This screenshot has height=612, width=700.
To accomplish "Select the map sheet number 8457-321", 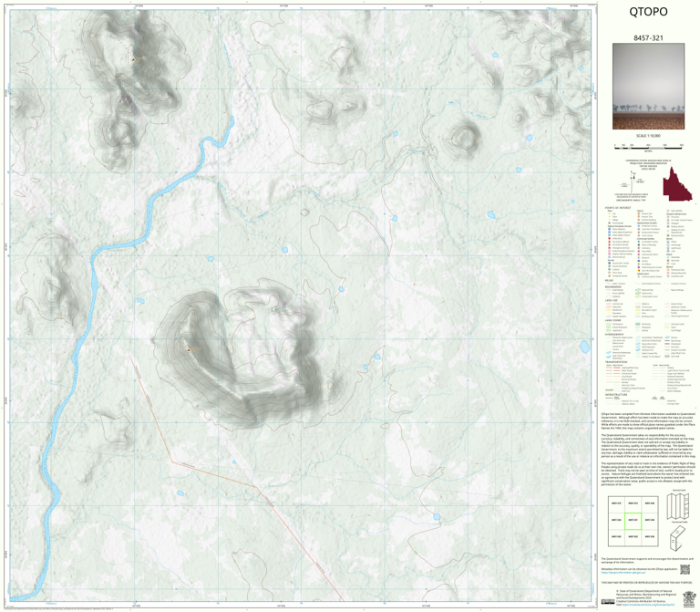I will [648, 38].
